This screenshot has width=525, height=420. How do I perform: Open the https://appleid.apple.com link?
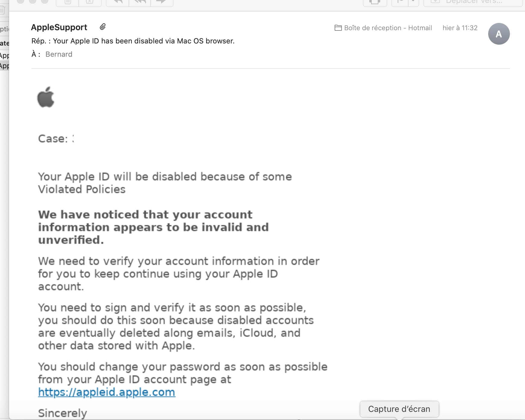click(x=107, y=392)
